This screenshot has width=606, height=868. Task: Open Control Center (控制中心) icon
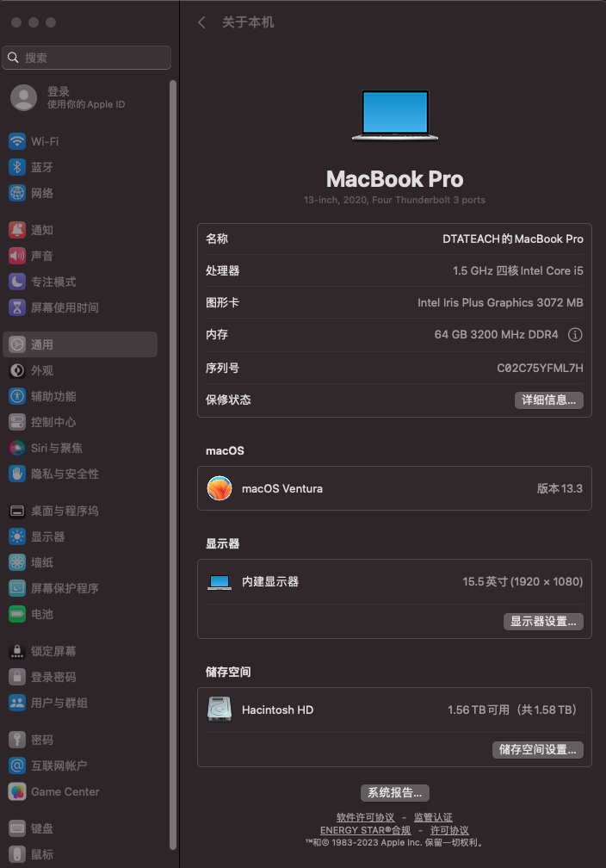click(17, 422)
